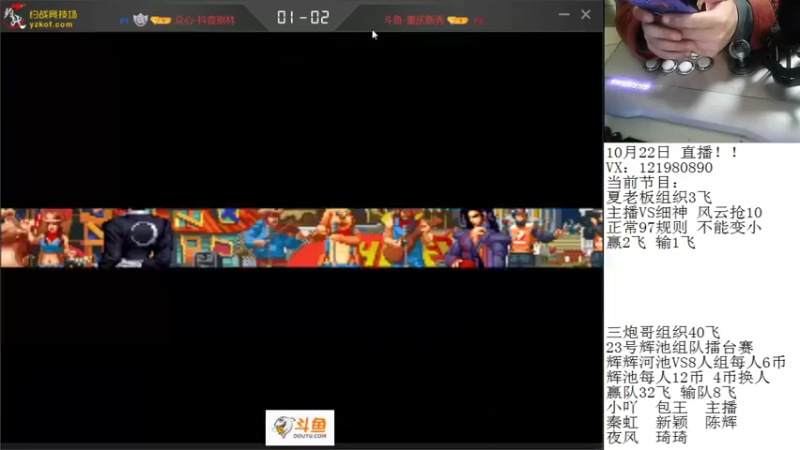
Task: Click the name '秦虹' in the roster
Action: (622, 422)
